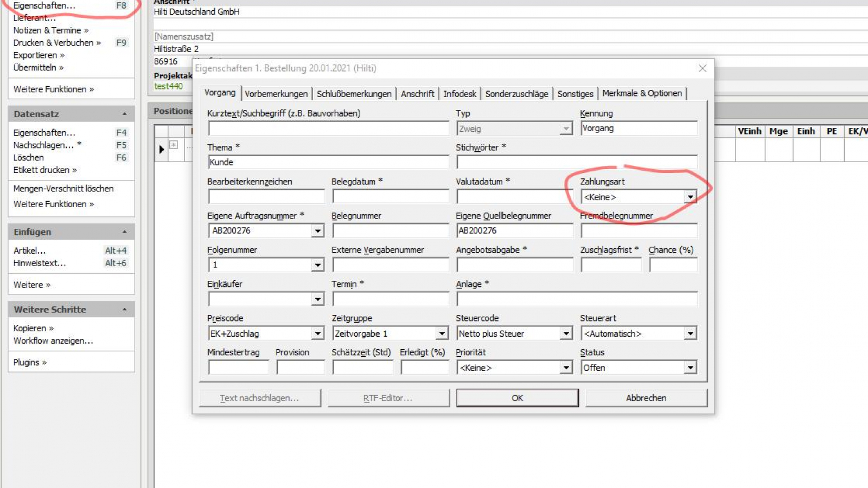Choose Drucken & Verbuchen in sidebar
Screen dimensions: 868x488
(57, 43)
